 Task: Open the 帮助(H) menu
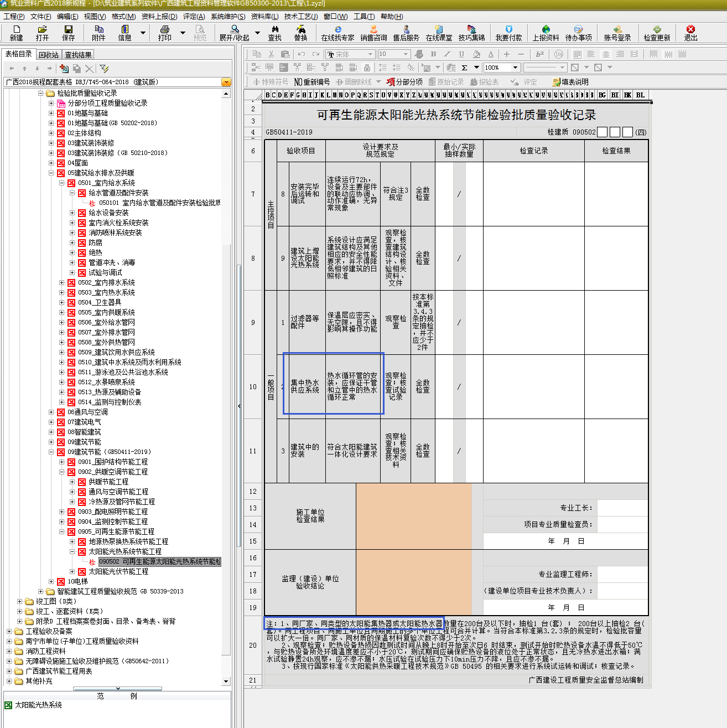coord(392,17)
